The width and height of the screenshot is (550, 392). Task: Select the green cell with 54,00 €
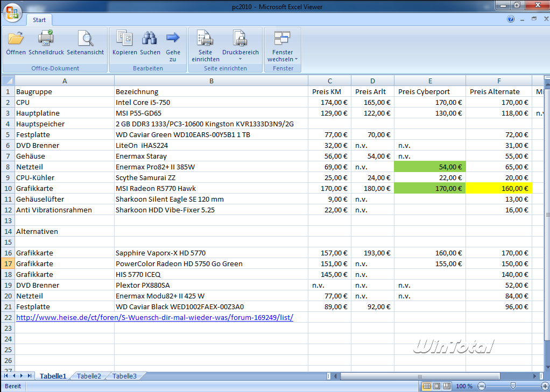[429, 167]
